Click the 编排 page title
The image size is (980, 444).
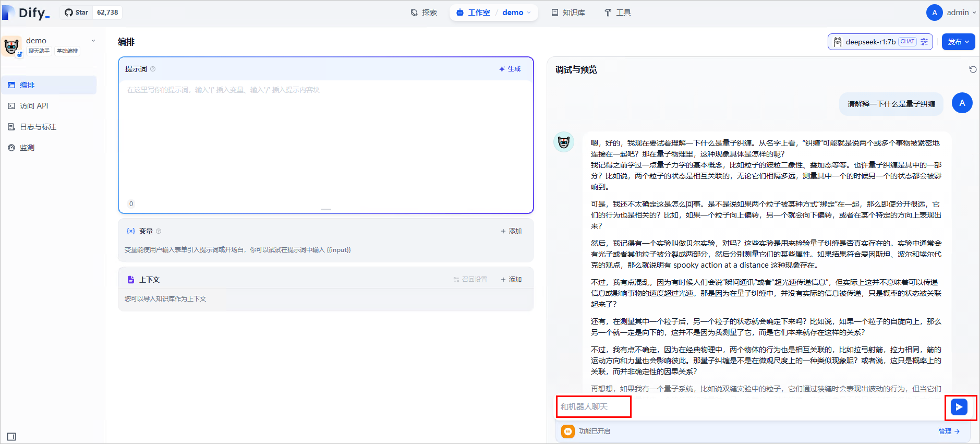[126, 42]
